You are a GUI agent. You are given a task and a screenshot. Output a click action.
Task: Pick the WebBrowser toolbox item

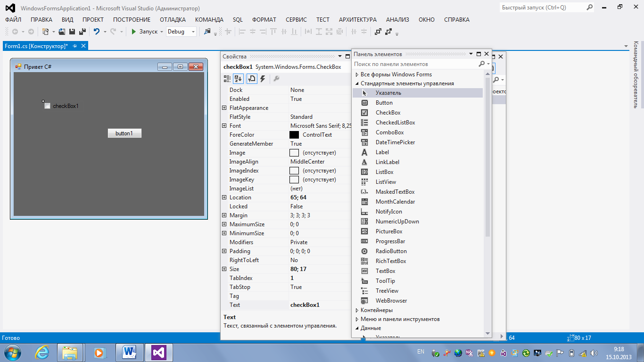[418, 301]
